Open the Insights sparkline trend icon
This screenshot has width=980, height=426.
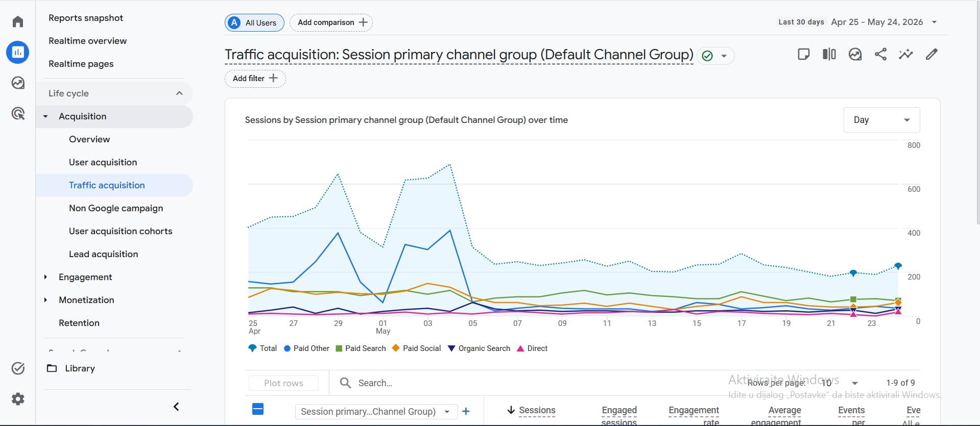tap(906, 54)
